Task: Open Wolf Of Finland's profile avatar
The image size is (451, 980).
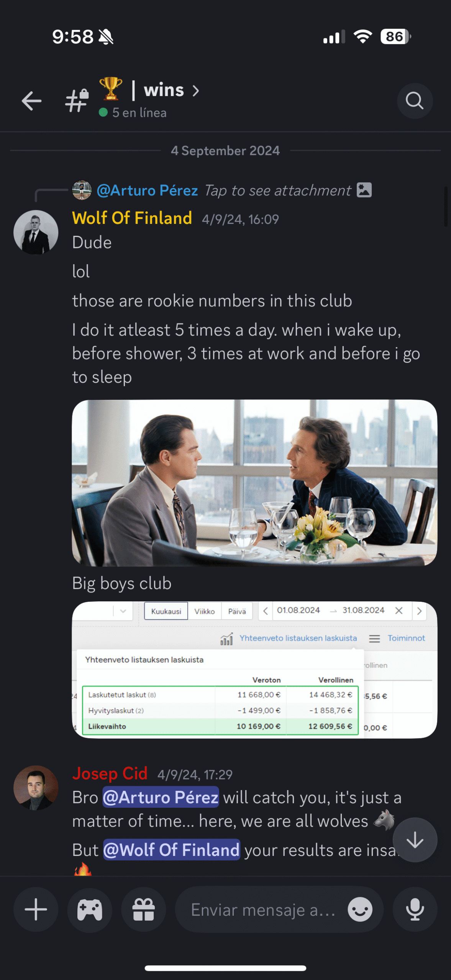Action: 36,232
